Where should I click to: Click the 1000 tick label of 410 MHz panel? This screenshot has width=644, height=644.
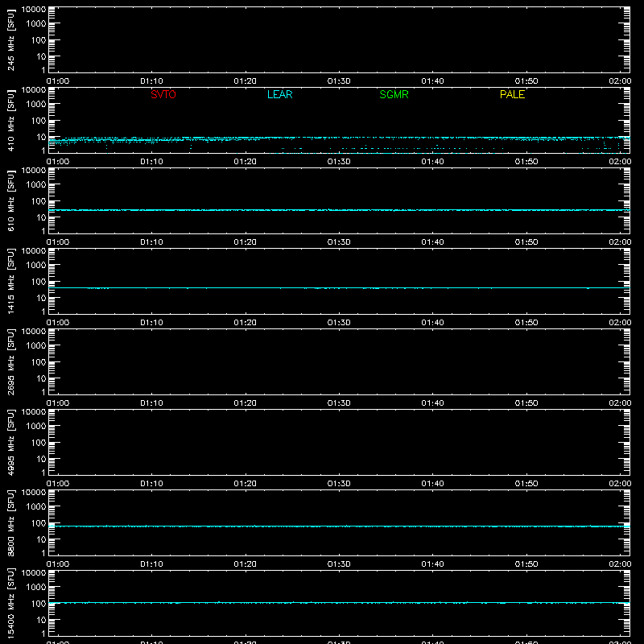pos(36,105)
